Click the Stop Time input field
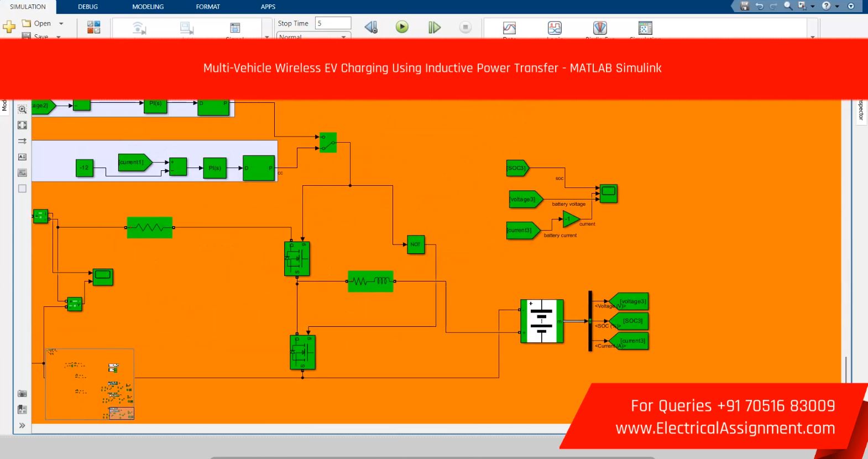 tap(333, 23)
